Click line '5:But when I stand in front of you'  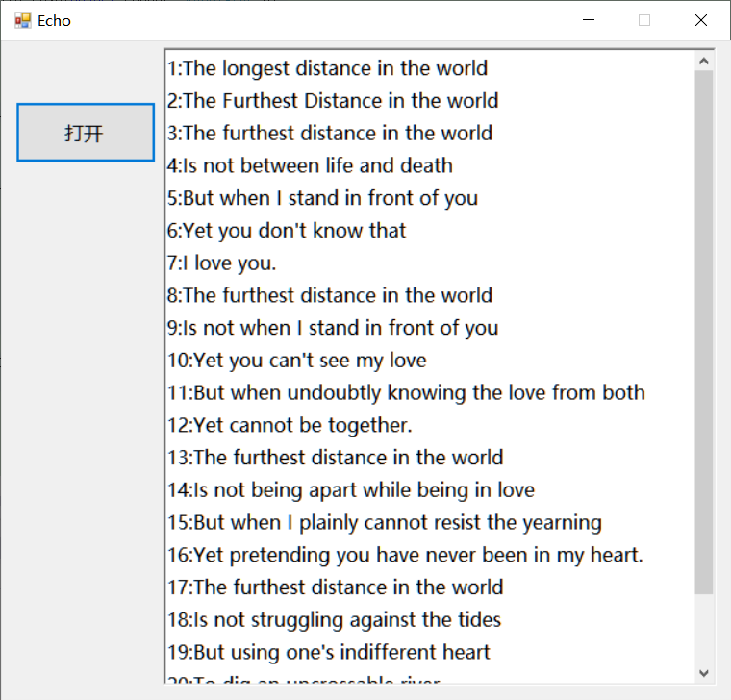pyautogui.click(x=322, y=198)
